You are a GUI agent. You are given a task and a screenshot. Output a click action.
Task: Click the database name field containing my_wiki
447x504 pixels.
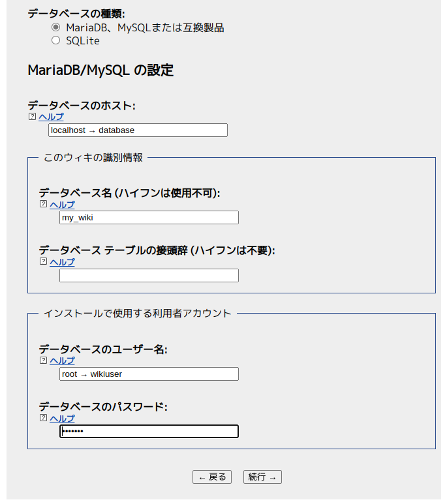(x=149, y=218)
